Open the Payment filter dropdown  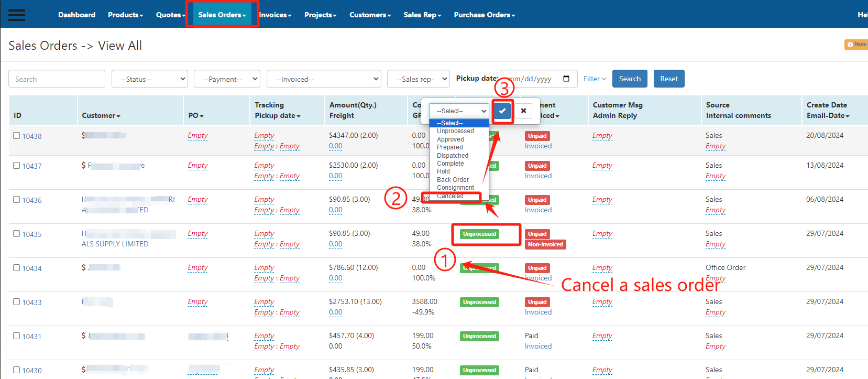[227, 79]
